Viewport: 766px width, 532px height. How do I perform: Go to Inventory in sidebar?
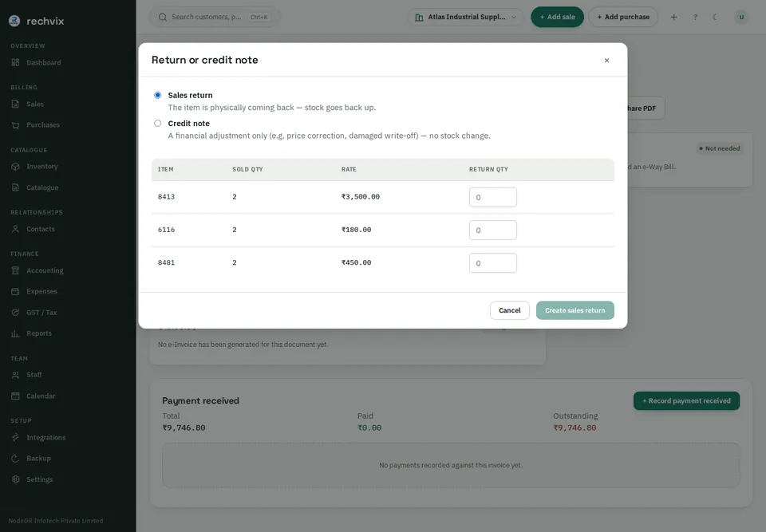(x=42, y=167)
